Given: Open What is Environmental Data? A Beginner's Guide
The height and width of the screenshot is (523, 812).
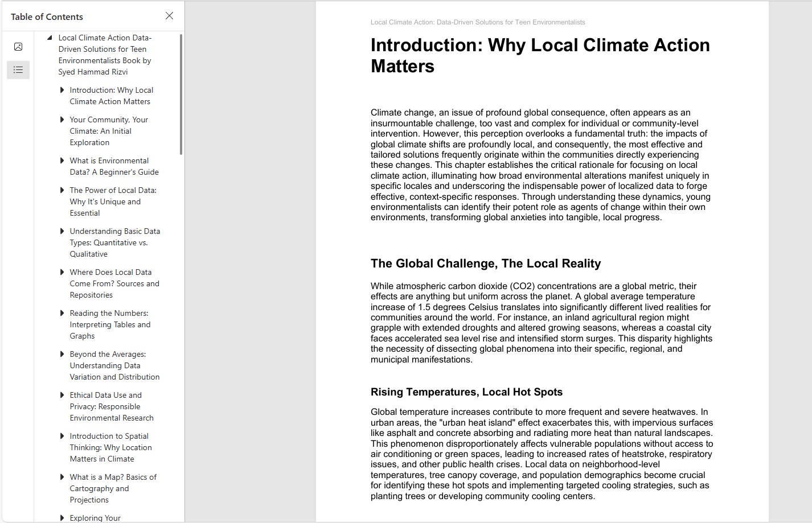Looking at the screenshot, I should (x=114, y=166).
